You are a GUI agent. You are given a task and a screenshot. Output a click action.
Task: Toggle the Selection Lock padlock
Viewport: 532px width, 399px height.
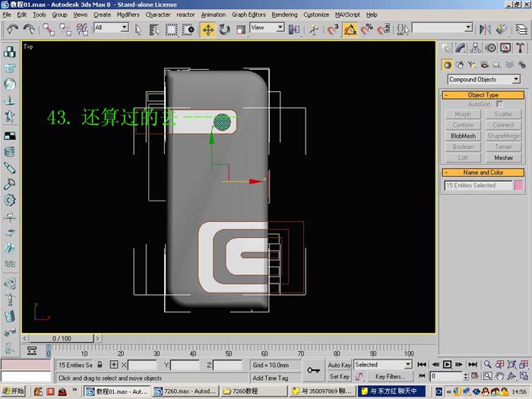(100, 365)
